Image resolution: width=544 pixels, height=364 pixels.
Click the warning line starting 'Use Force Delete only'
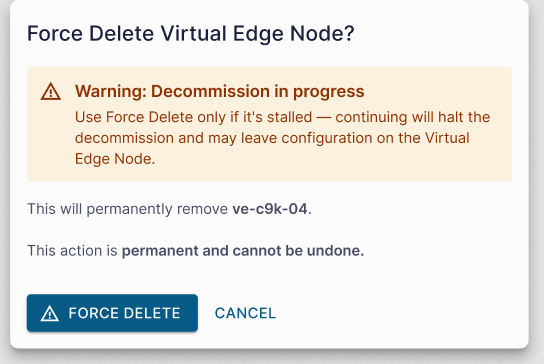(282, 117)
